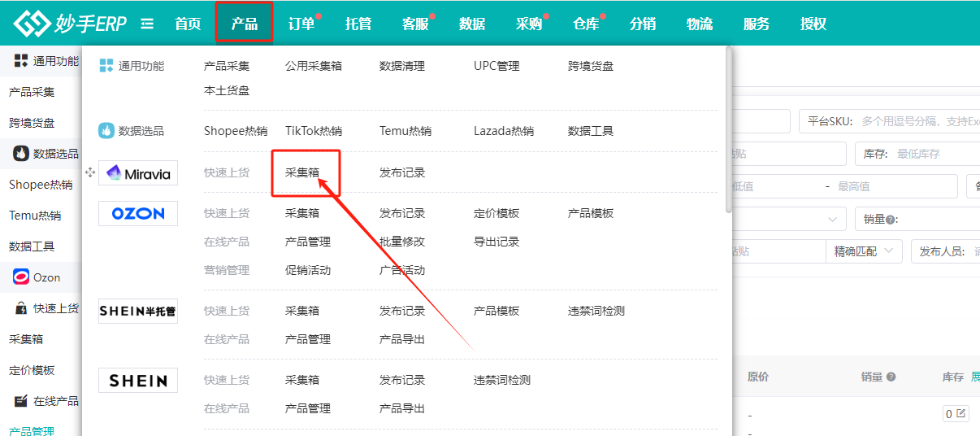Screen dimensions: 980x436
Task: Open OZON 批量修改
Action: coord(402,242)
